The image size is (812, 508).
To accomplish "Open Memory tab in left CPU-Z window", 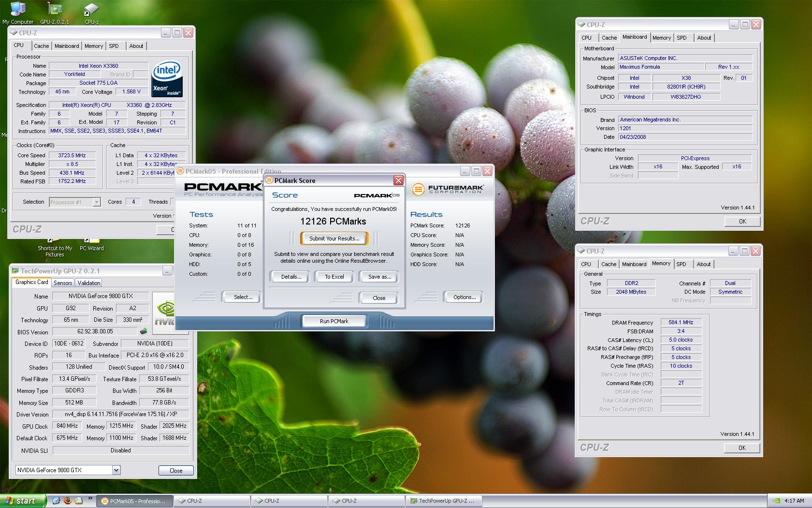I will click(94, 46).
